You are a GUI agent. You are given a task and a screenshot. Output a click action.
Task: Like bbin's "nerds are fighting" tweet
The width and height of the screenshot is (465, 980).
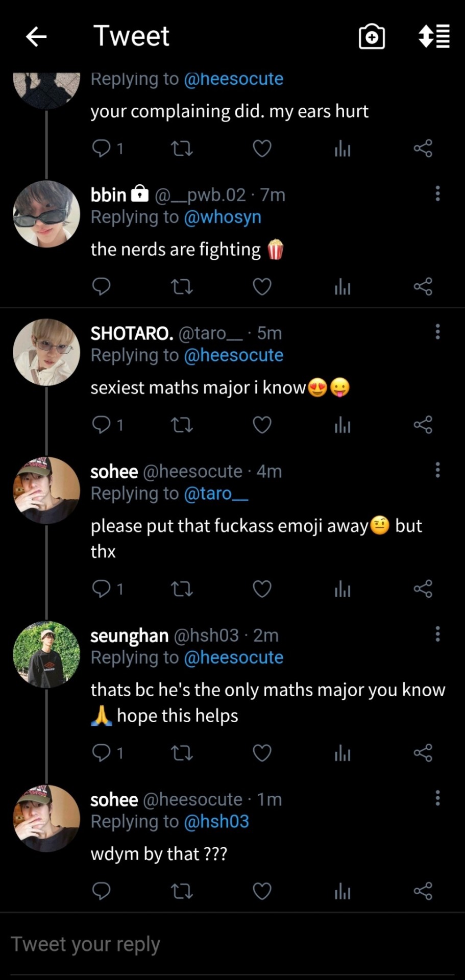[x=262, y=287]
